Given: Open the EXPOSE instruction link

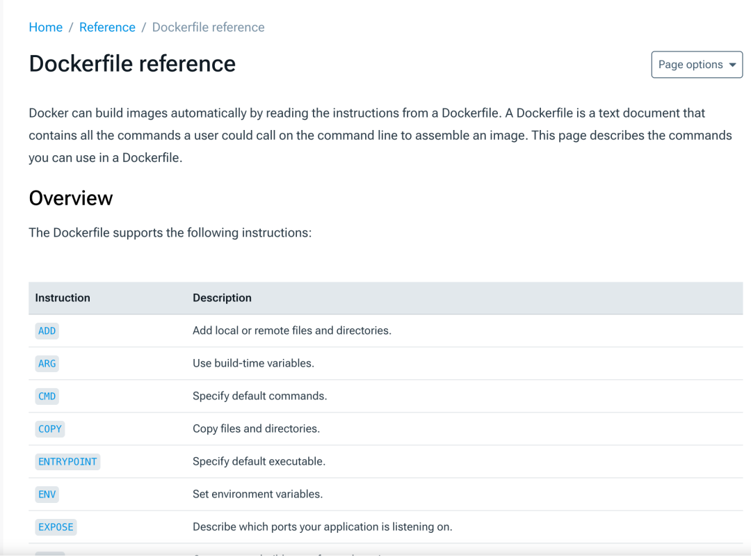Looking at the screenshot, I should point(56,527).
